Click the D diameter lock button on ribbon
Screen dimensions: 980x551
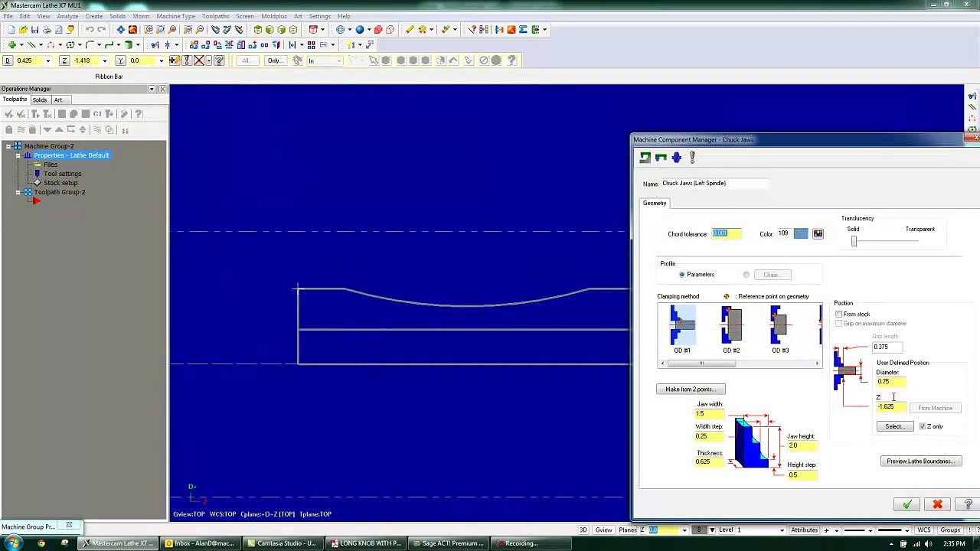[8, 60]
